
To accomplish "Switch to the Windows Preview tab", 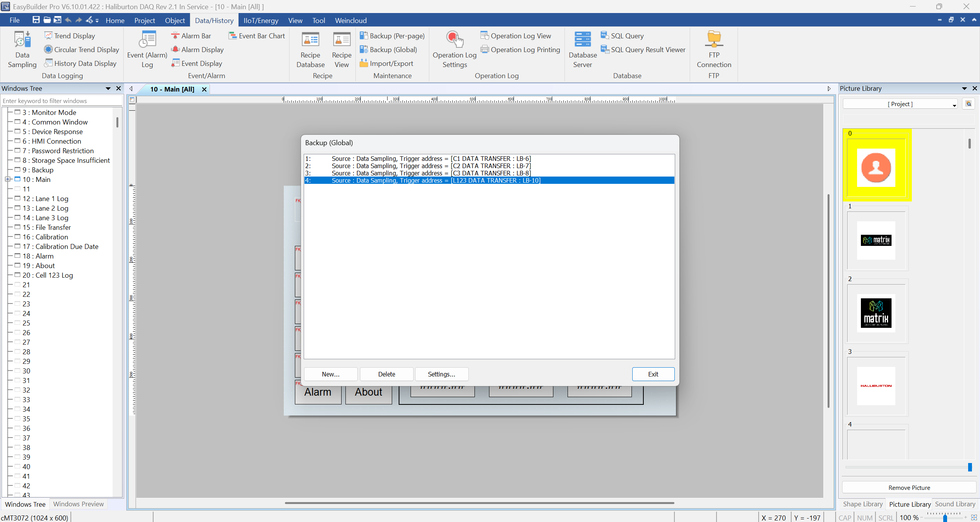I will 78,504.
